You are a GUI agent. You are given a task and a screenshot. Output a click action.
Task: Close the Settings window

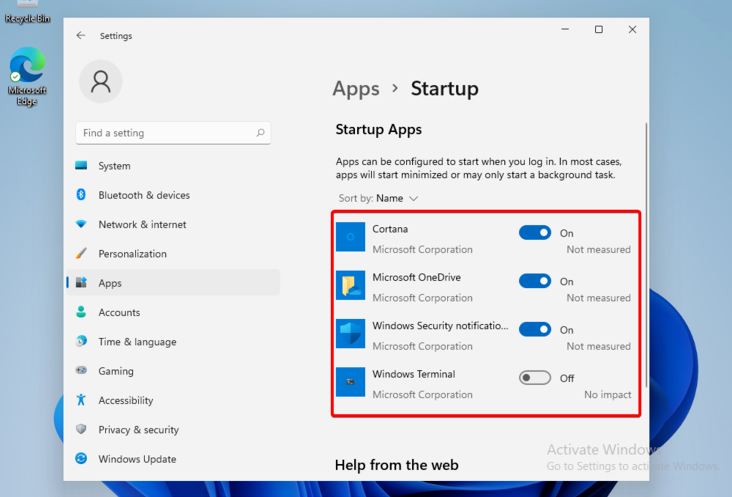tap(632, 29)
